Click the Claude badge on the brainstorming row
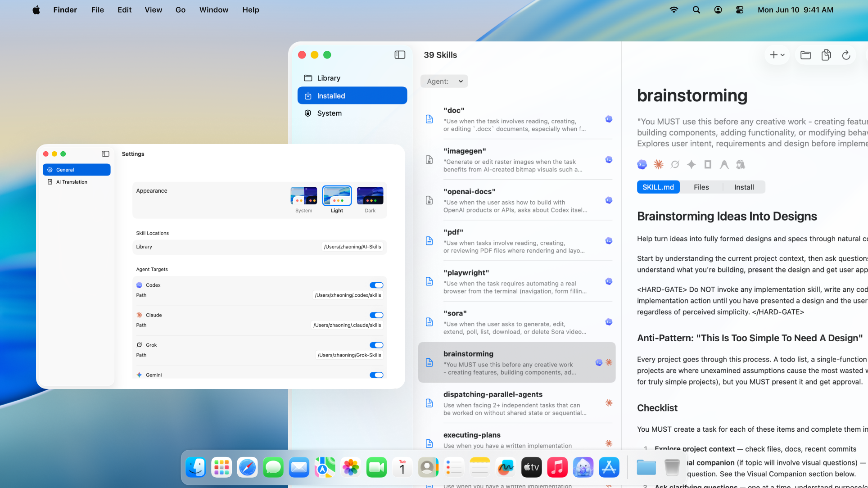The image size is (868, 488). coord(609,362)
